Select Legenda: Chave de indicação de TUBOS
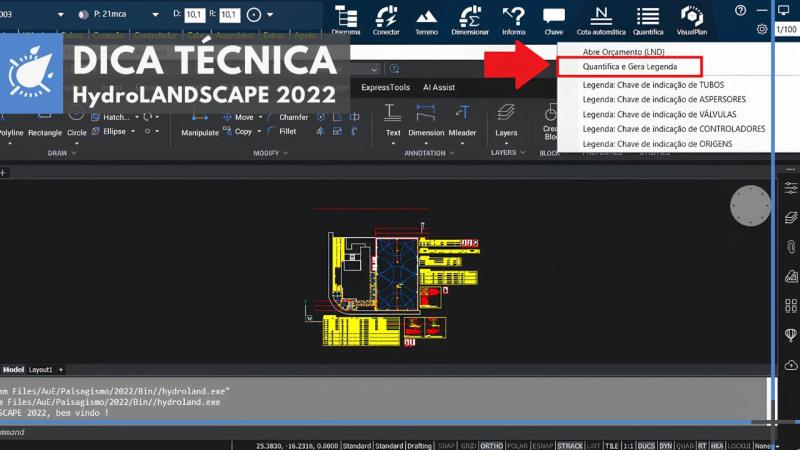The width and height of the screenshot is (800, 450). [653, 85]
